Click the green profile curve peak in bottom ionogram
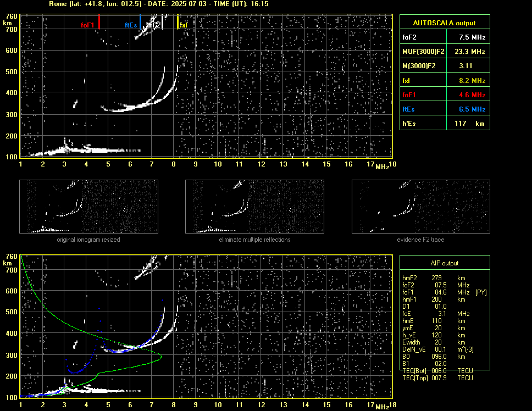 point(161,356)
